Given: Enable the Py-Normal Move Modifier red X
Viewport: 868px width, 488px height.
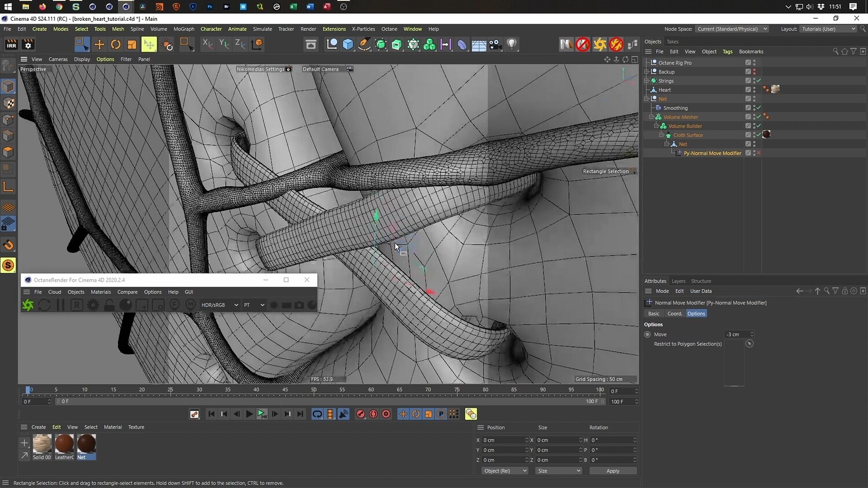Looking at the screenshot, I should [x=758, y=153].
